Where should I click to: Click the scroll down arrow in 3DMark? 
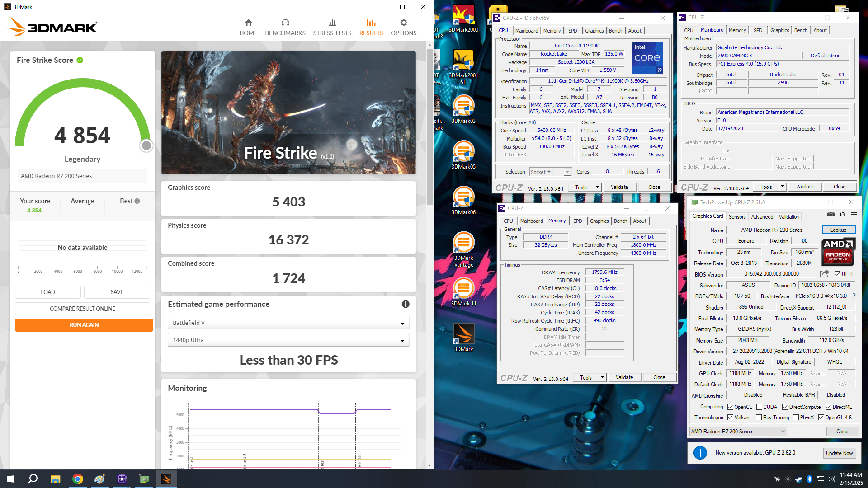coord(429,465)
